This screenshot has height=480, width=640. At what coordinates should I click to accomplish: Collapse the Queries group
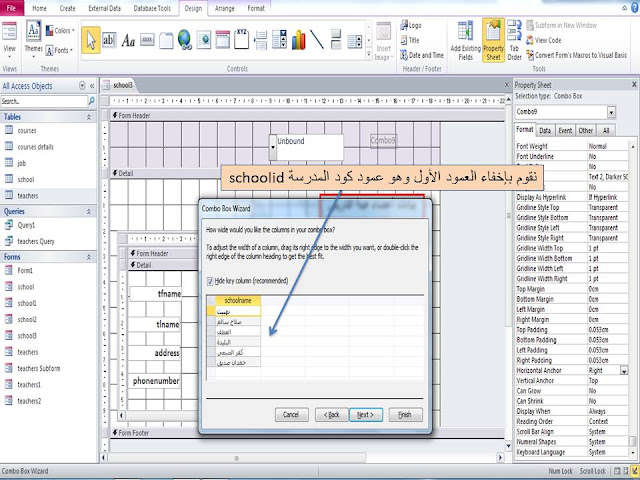pos(89,211)
